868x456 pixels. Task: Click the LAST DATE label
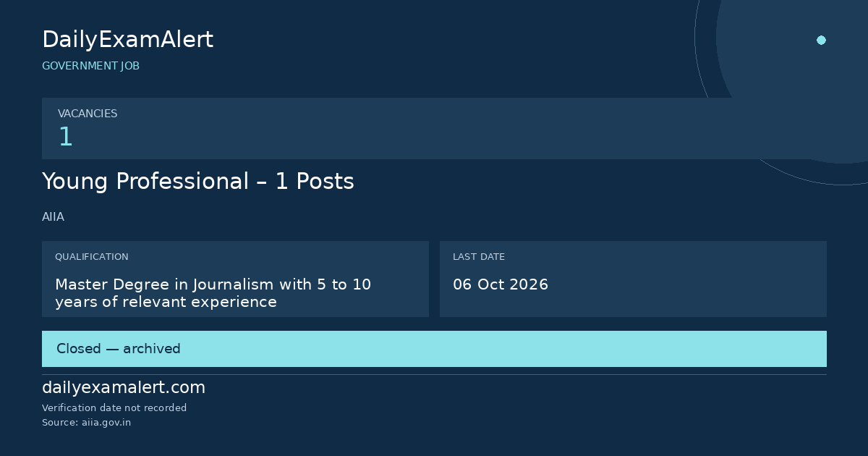pyautogui.click(x=479, y=257)
